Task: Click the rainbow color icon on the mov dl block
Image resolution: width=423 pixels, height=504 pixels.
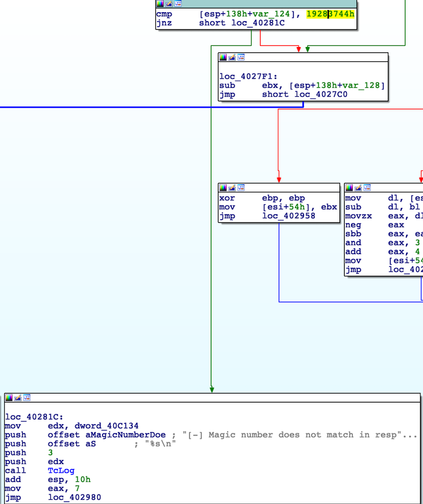Action: click(x=349, y=188)
